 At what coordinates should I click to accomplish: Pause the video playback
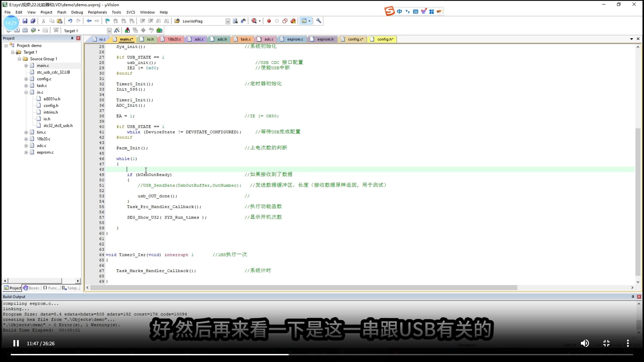coord(15,343)
